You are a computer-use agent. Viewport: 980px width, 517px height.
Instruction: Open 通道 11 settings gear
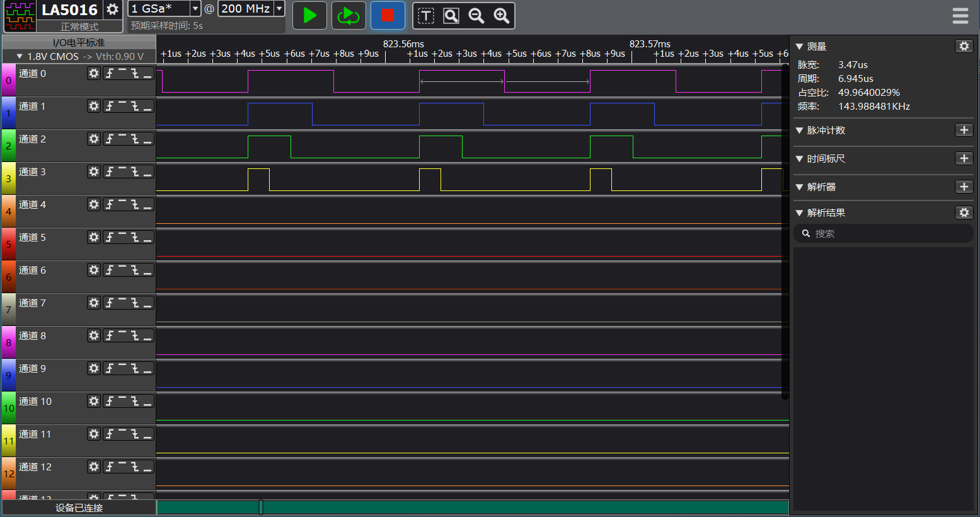coord(94,434)
